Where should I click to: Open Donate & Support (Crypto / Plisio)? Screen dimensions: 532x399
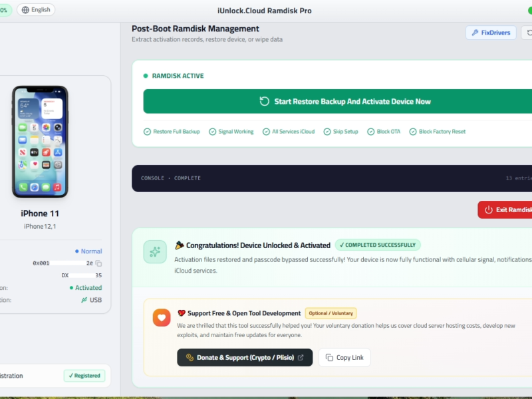(245, 358)
